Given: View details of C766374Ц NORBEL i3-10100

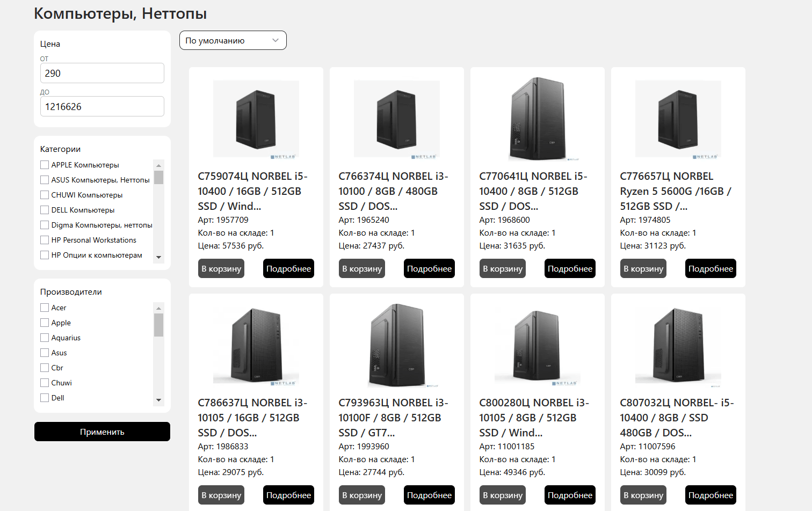Looking at the screenshot, I should pyautogui.click(x=429, y=268).
